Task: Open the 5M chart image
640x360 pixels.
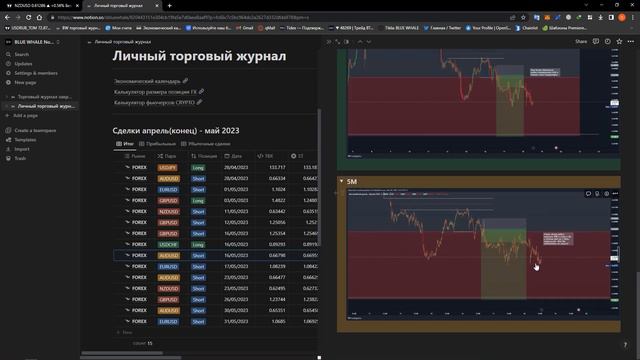Action: click(x=483, y=255)
